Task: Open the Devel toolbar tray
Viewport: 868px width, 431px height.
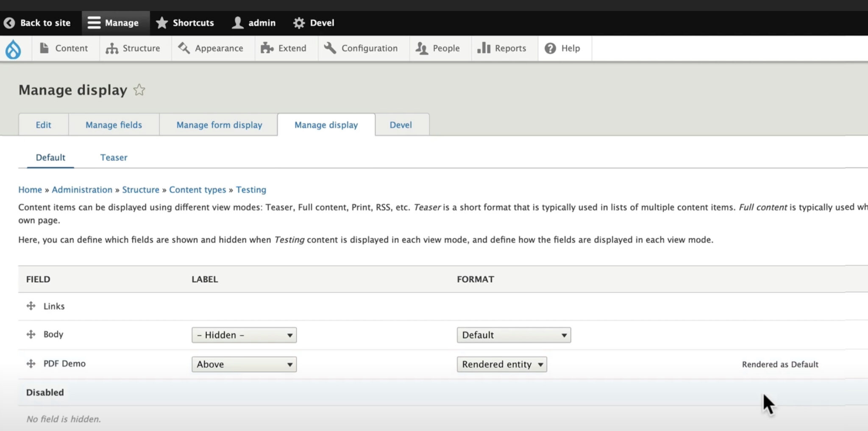Action: (x=314, y=23)
